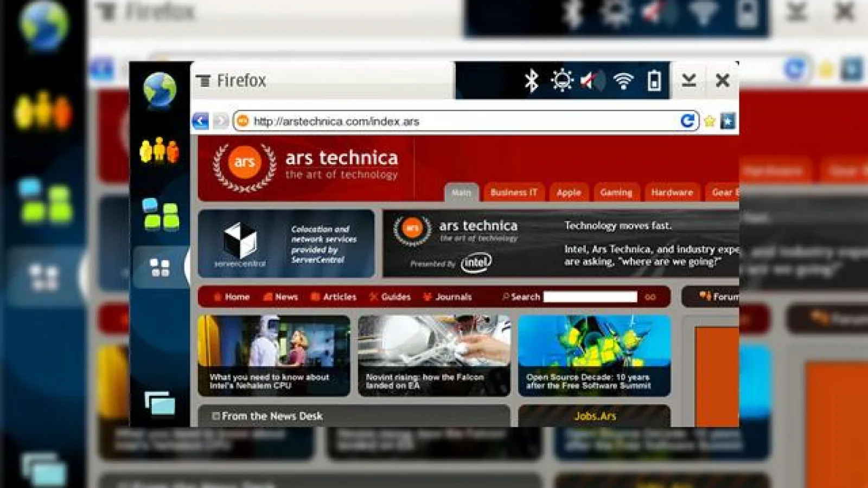Open the News nav link
This screenshot has height=488, width=868.
pyautogui.click(x=280, y=297)
